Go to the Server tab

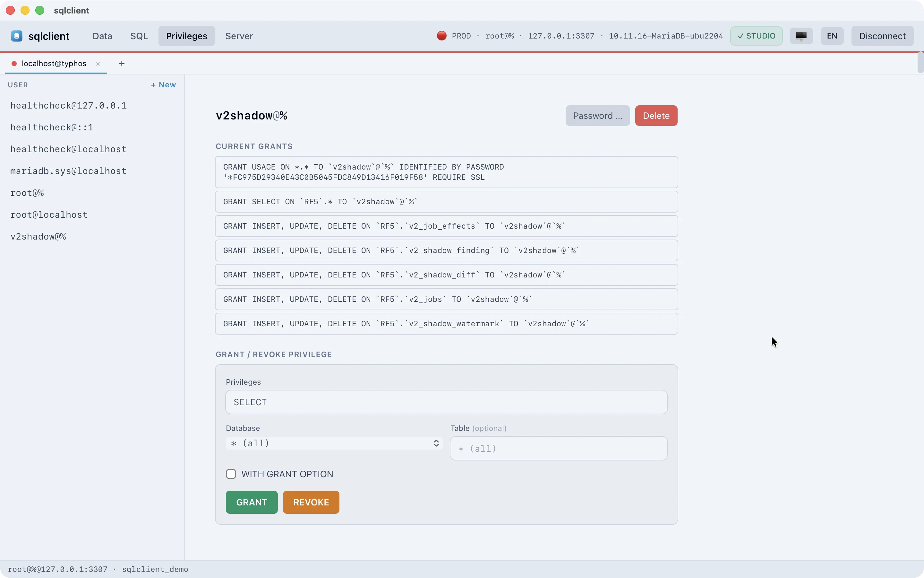239,36
